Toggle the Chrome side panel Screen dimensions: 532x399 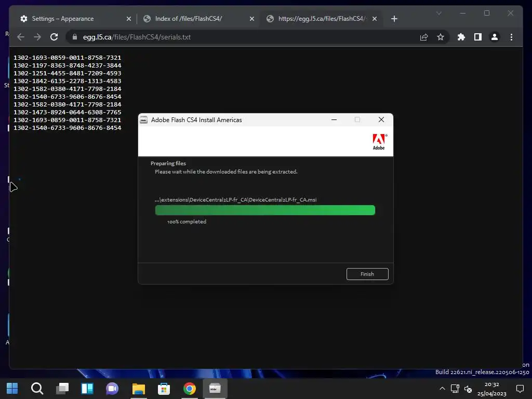click(478, 37)
